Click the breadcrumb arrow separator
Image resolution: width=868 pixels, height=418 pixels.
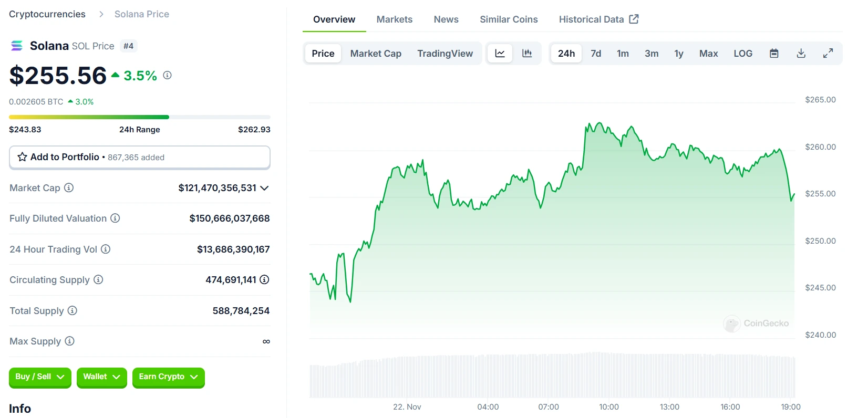coord(101,14)
